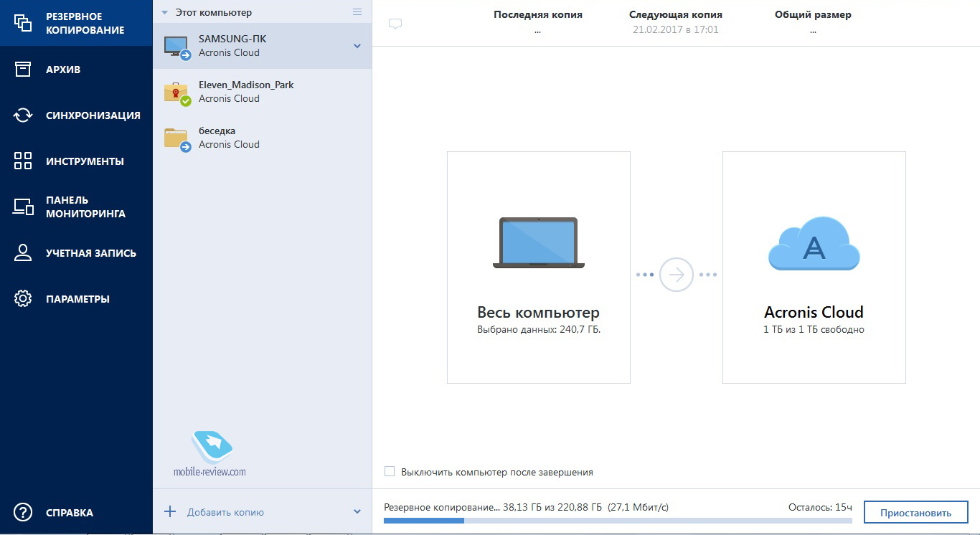Click the Осталось: 15ч remaining time
This screenshot has height=535, width=980.
click(x=820, y=507)
